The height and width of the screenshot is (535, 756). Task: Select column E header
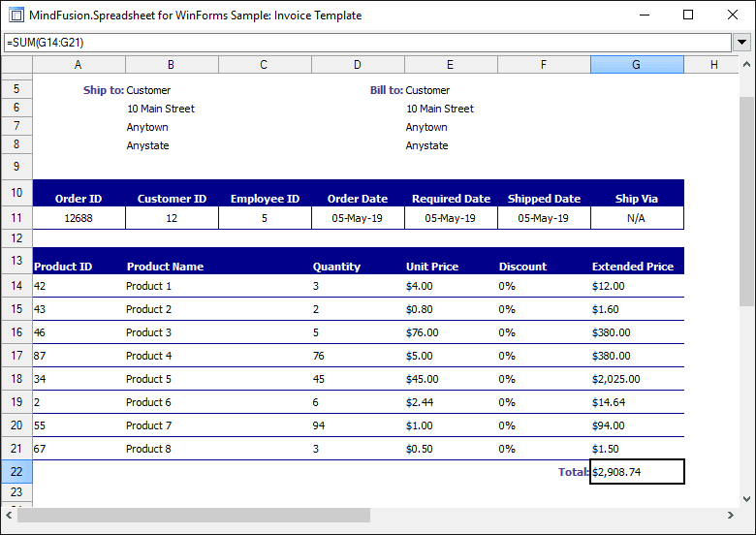click(x=451, y=65)
